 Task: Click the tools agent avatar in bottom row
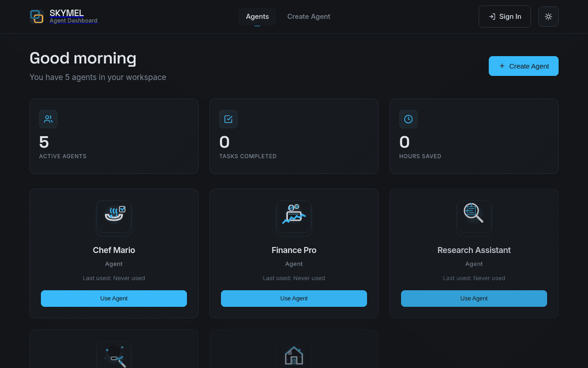pos(114,355)
